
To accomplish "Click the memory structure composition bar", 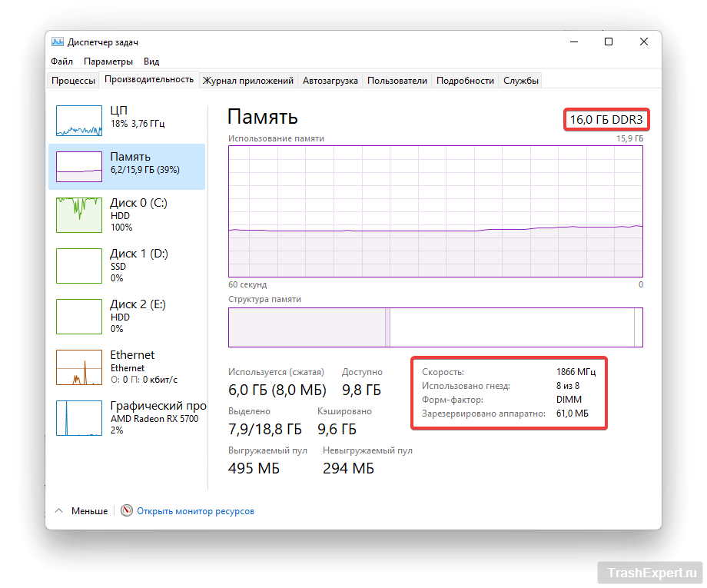I will pos(435,327).
